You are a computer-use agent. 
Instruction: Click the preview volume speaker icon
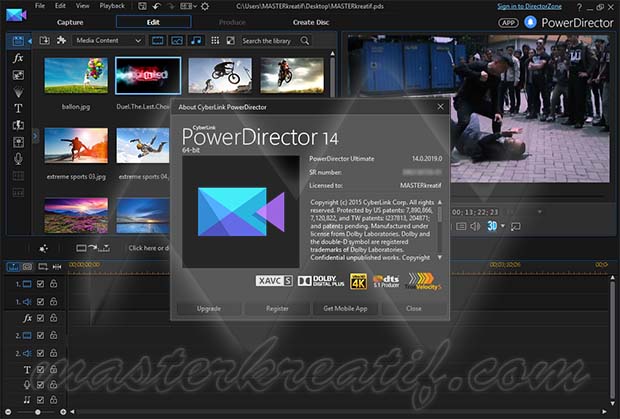pyautogui.click(x=475, y=226)
